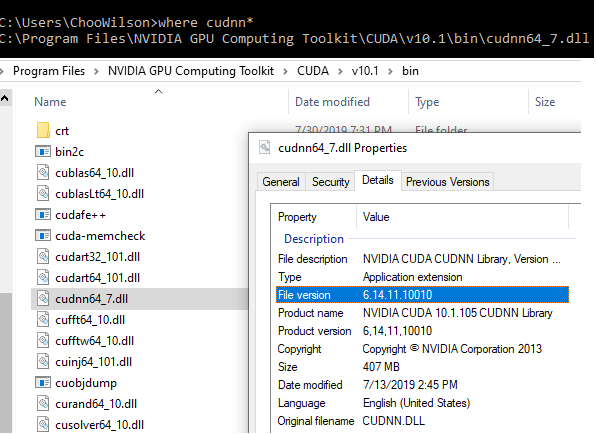Screen dimensions: 596x434
Task: Select the Type property row in Details
Action: [x=422, y=277]
